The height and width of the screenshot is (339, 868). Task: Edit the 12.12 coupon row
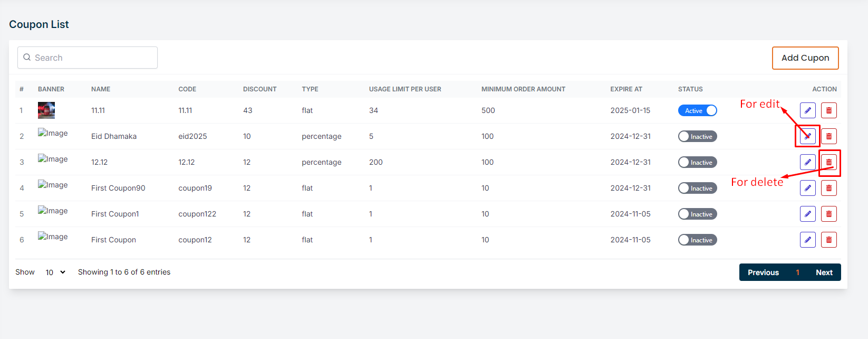tap(807, 162)
